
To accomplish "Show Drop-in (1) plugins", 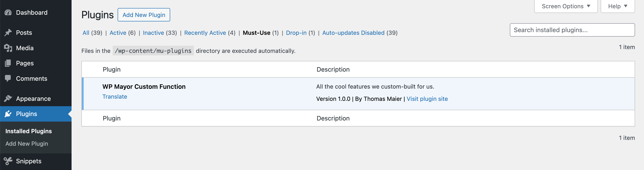I will (x=300, y=33).
